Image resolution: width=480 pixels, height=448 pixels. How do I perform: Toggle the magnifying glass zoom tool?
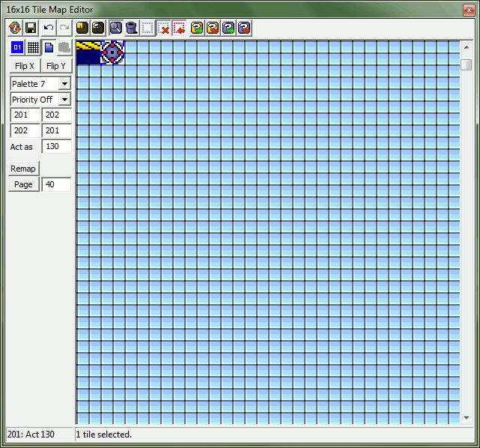116,28
